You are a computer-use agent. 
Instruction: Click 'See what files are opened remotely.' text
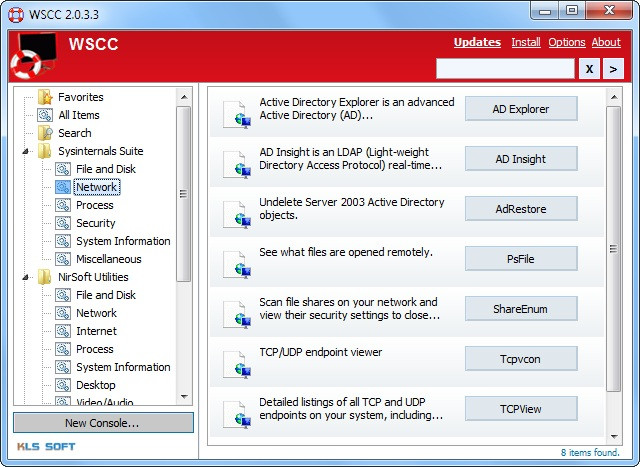tap(346, 252)
